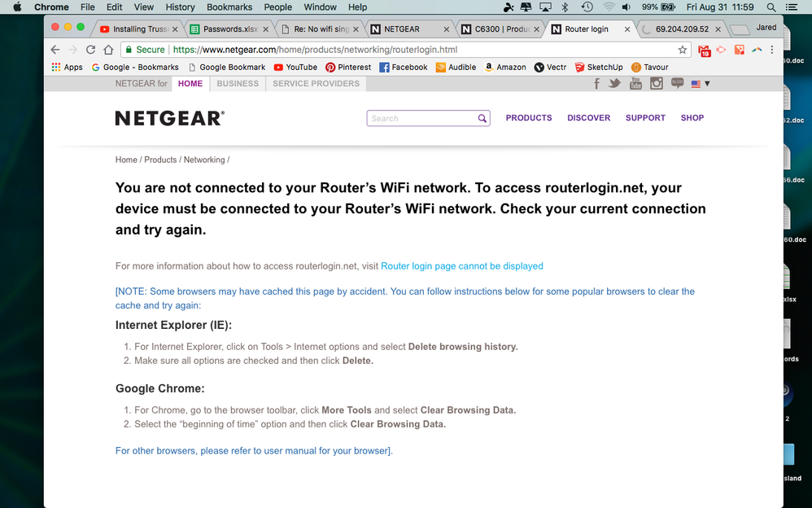
Task: Open the History menu in the menu bar
Action: (180, 7)
